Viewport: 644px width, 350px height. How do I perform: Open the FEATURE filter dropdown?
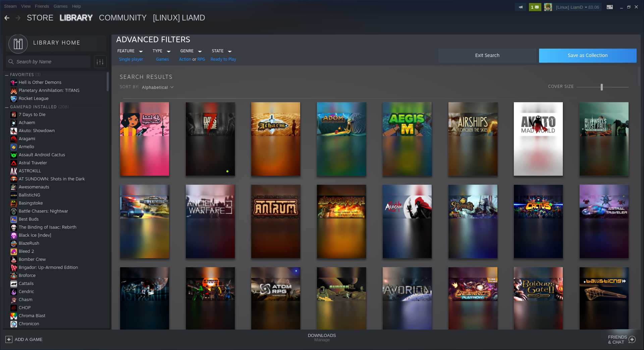point(130,51)
